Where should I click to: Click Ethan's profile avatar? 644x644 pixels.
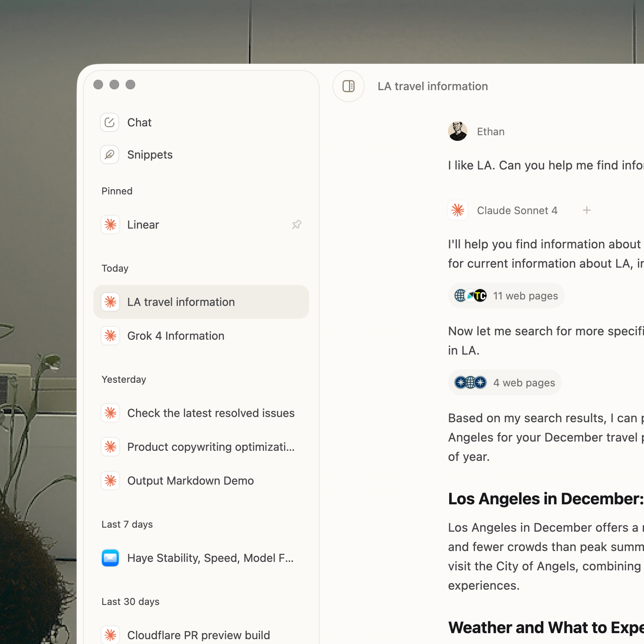(x=457, y=131)
